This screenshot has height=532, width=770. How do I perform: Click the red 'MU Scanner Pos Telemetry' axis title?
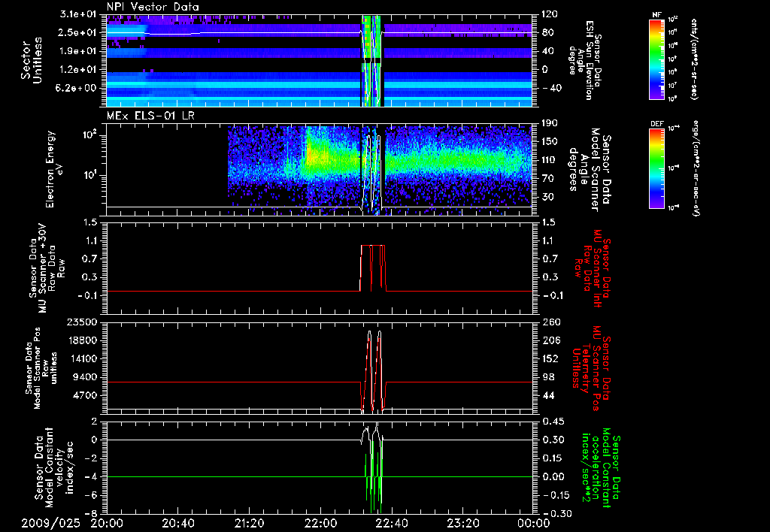[592, 368]
